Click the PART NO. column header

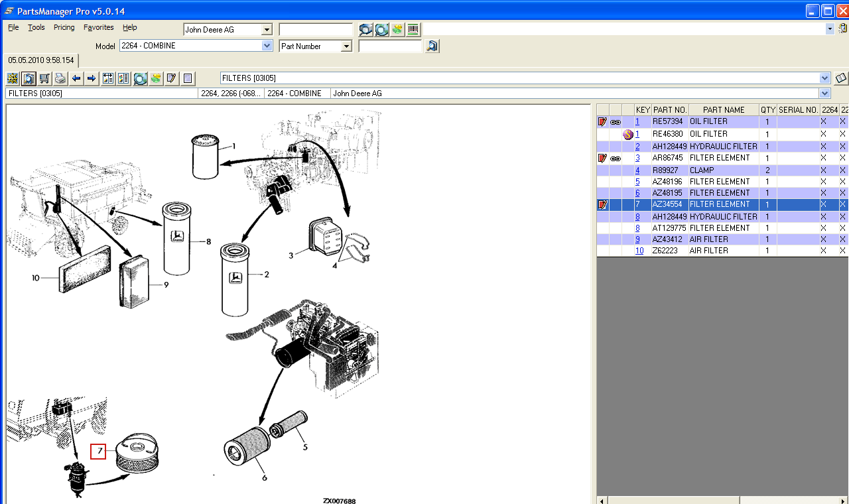coord(669,110)
